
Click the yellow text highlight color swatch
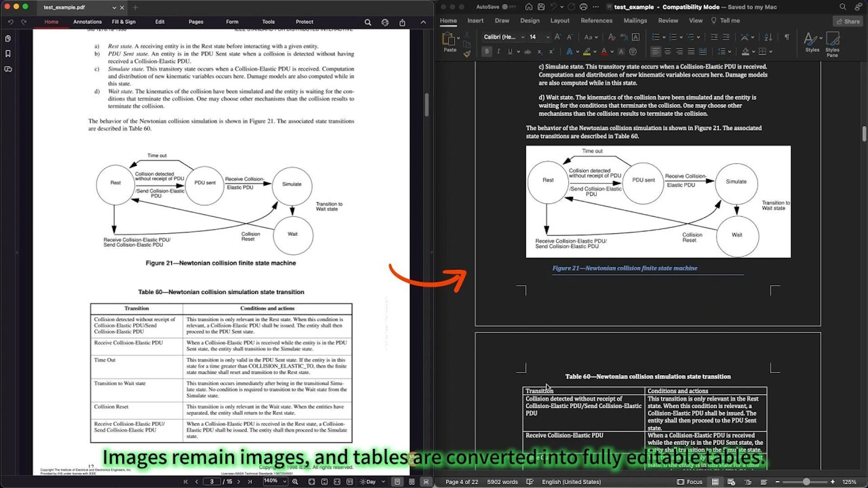coord(586,52)
